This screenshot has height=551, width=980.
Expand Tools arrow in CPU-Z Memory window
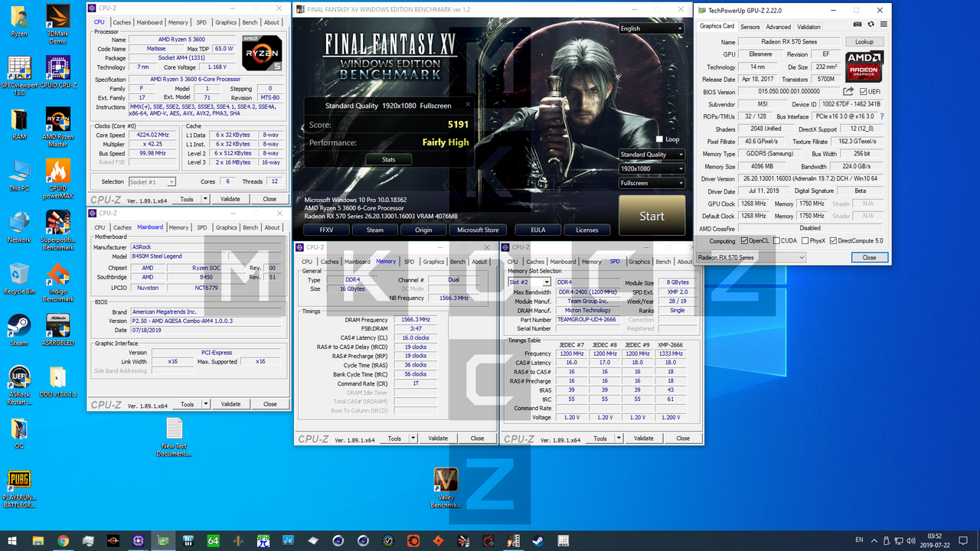413,439
